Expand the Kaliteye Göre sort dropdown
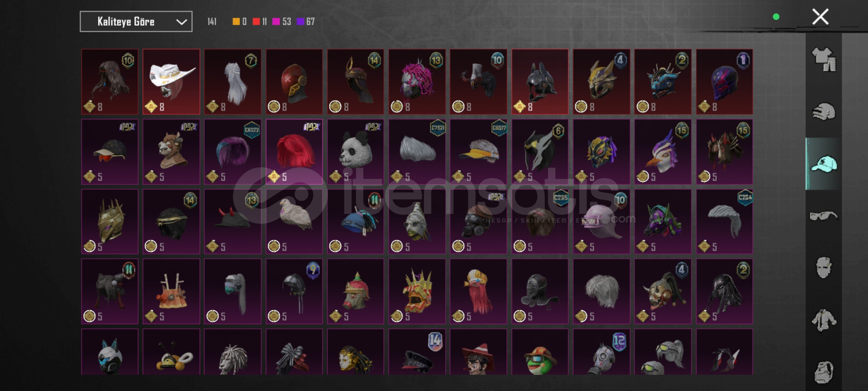This screenshot has width=868, height=391. tap(136, 22)
